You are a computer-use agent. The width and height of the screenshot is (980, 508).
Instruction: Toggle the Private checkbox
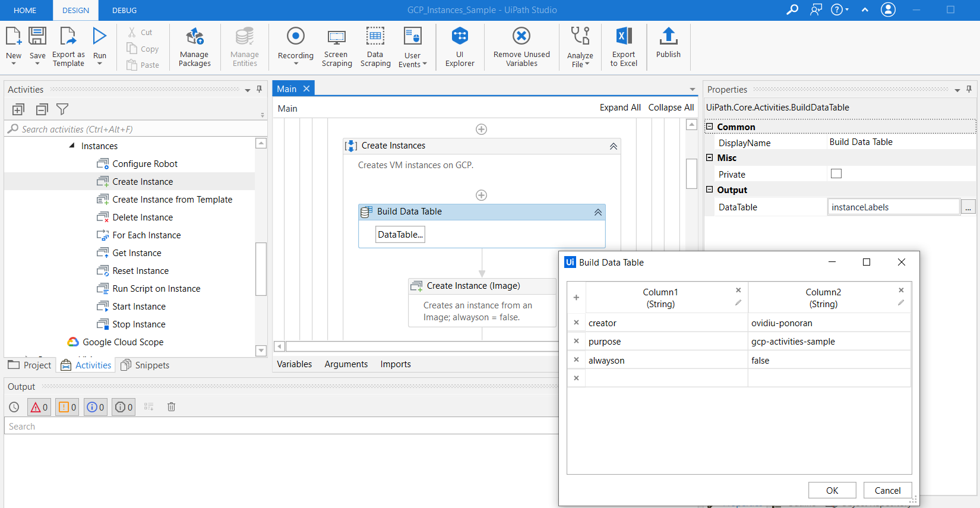pyautogui.click(x=836, y=173)
